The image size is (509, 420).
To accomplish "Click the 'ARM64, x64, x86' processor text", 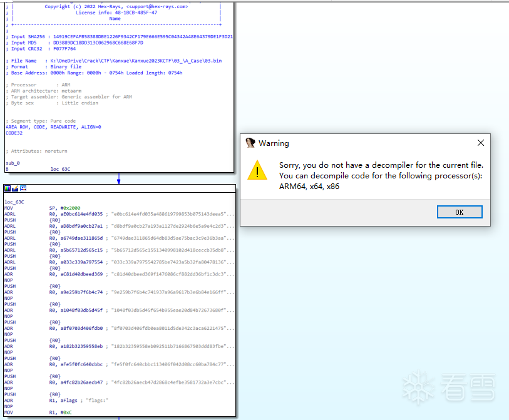I will pyautogui.click(x=309, y=187).
